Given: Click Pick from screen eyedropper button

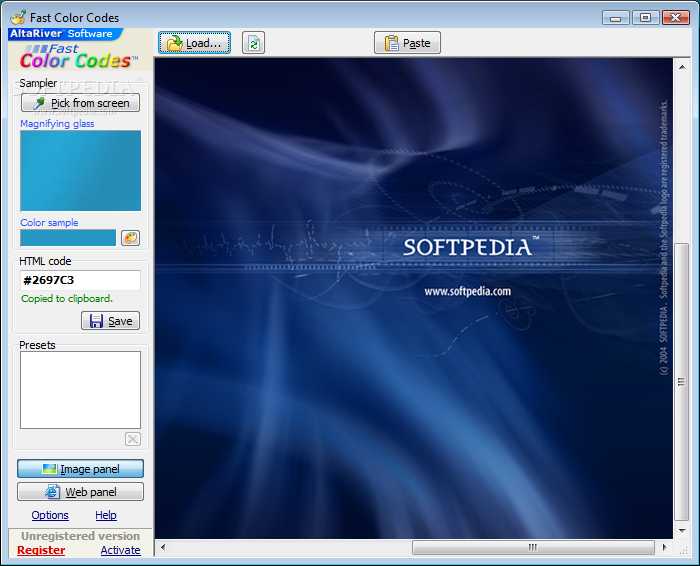Looking at the screenshot, I should point(80,103).
